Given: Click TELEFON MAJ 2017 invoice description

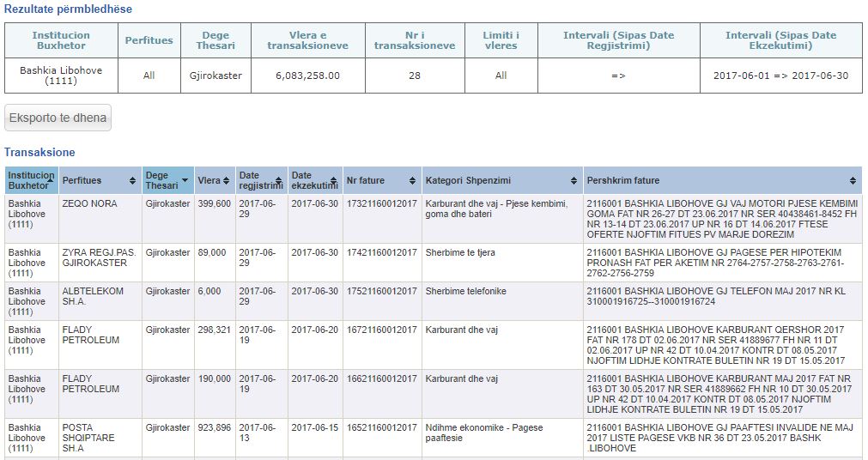Looking at the screenshot, I should [x=722, y=301].
